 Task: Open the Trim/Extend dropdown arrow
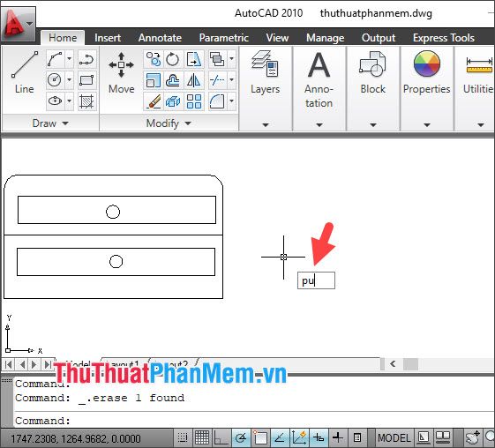[231, 80]
